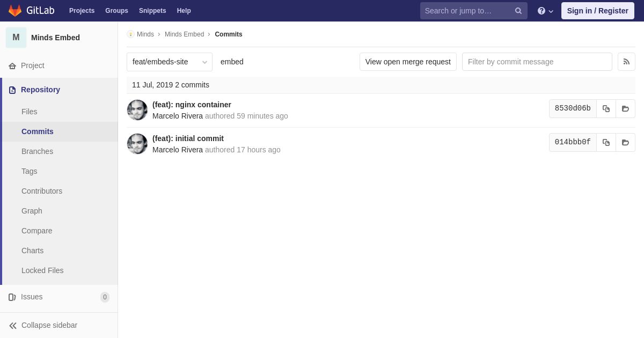Click author avatar on nginx container commit
Image resolution: width=644 pixels, height=338 pixels.
[x=137, y=110]
